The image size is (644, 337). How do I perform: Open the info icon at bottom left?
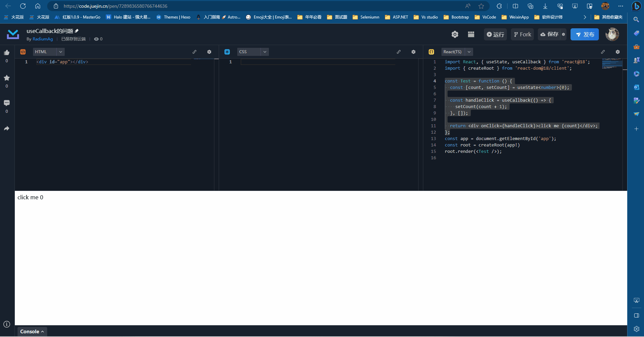pyautogui.click(x=7, y=324)
